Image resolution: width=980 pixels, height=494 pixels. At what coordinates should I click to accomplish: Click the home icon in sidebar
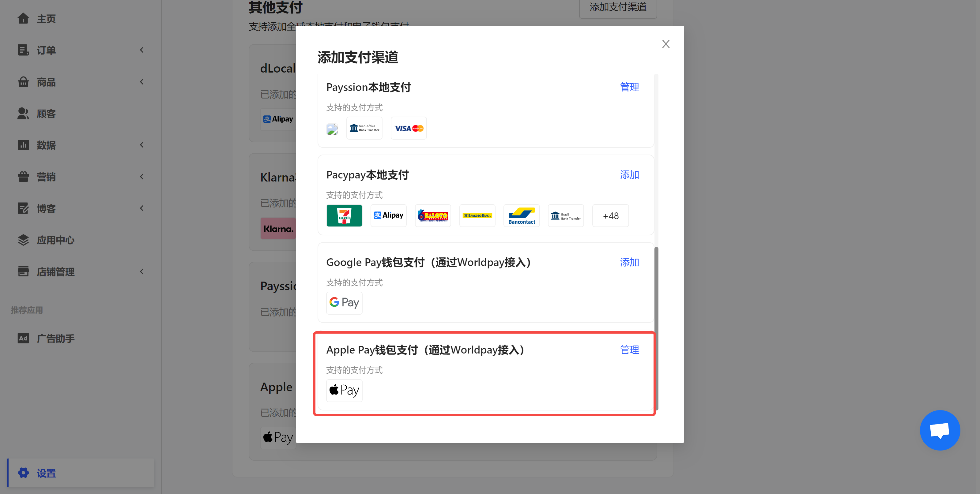23,18
